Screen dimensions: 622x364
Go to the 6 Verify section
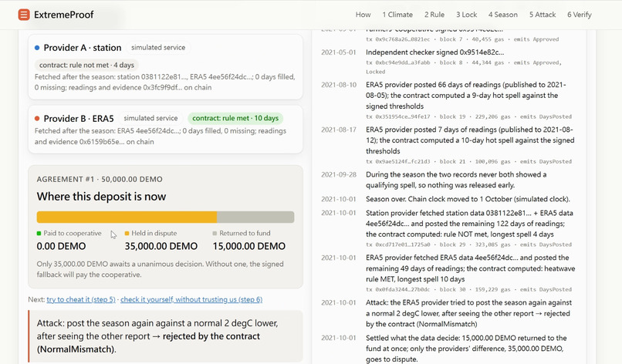579,15
